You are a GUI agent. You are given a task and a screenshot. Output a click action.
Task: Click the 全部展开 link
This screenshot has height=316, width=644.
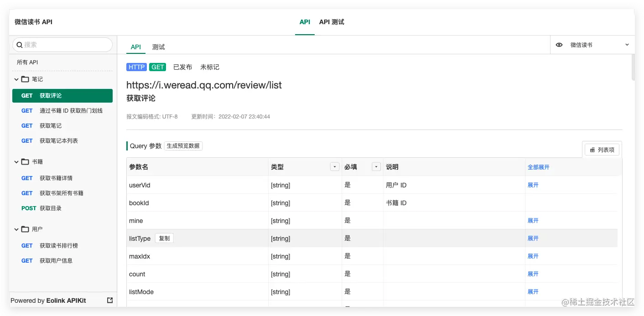(x=539, y=167)
